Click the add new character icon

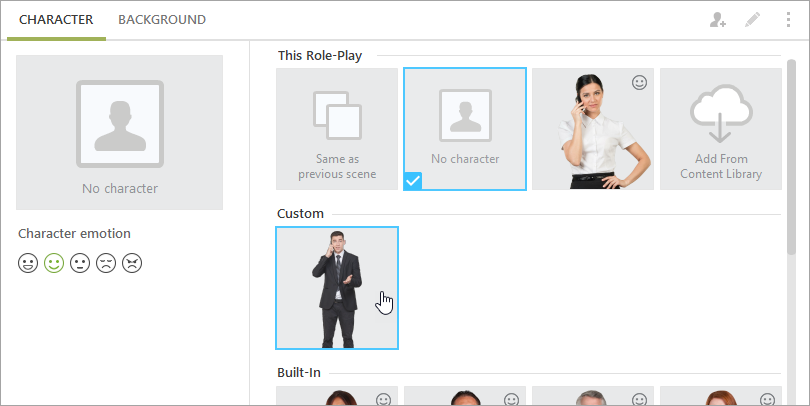click(x=718, y=20)
